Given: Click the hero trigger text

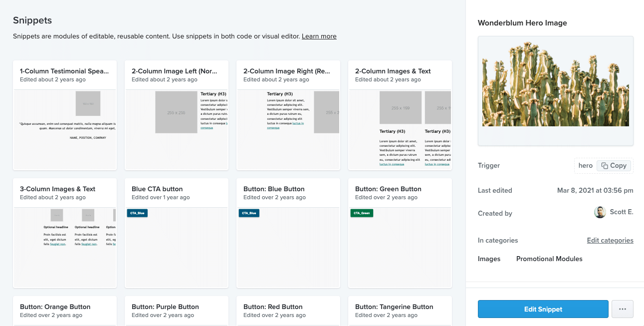Looking at the screenshot, I should coord(586,166).
